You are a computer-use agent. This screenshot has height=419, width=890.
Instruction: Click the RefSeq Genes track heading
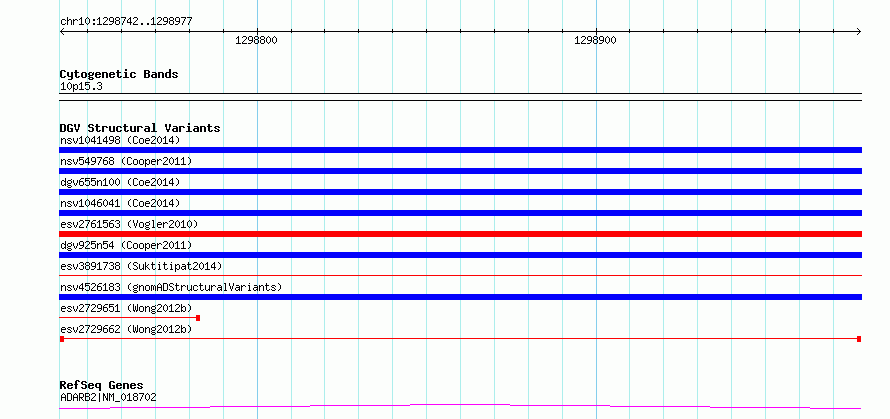point(101,386)
